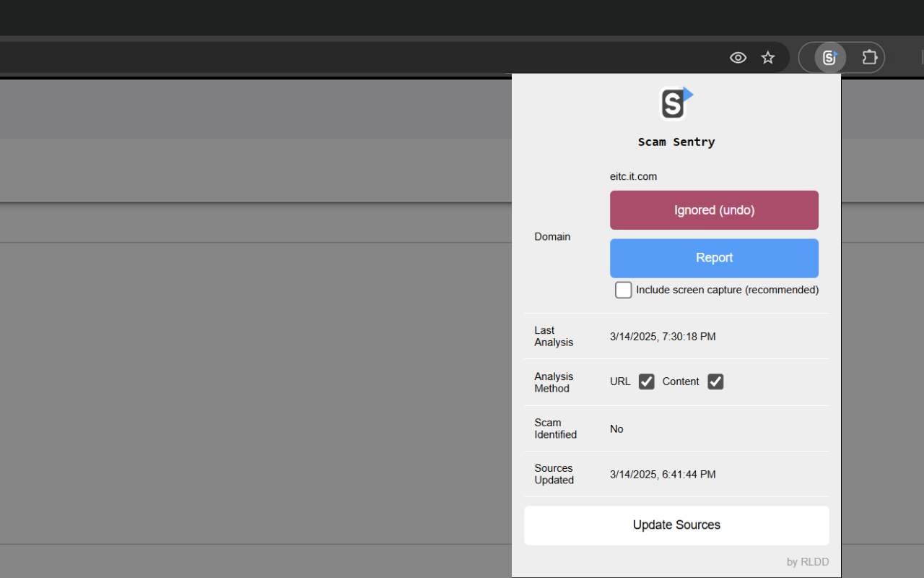This screenshot has width=924, height=578.
Task: Bookmark this page with the star icon
Action: (768, 58)
